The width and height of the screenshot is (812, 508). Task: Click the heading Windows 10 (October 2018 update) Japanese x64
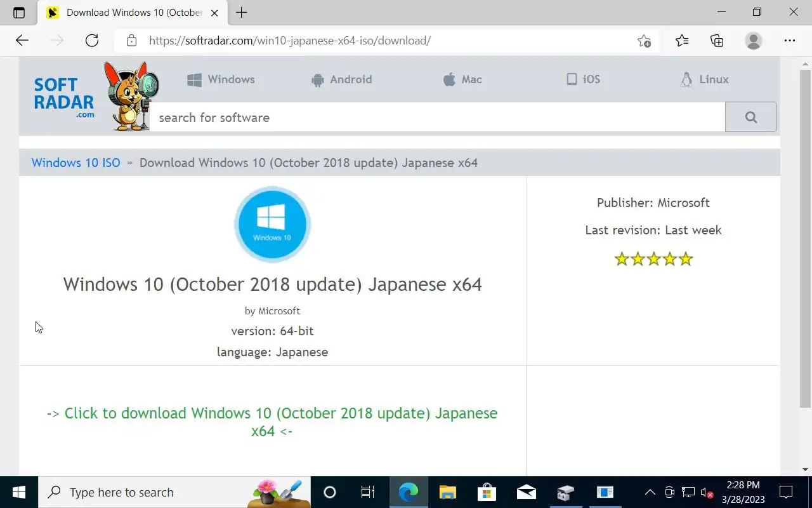(272, 284)
